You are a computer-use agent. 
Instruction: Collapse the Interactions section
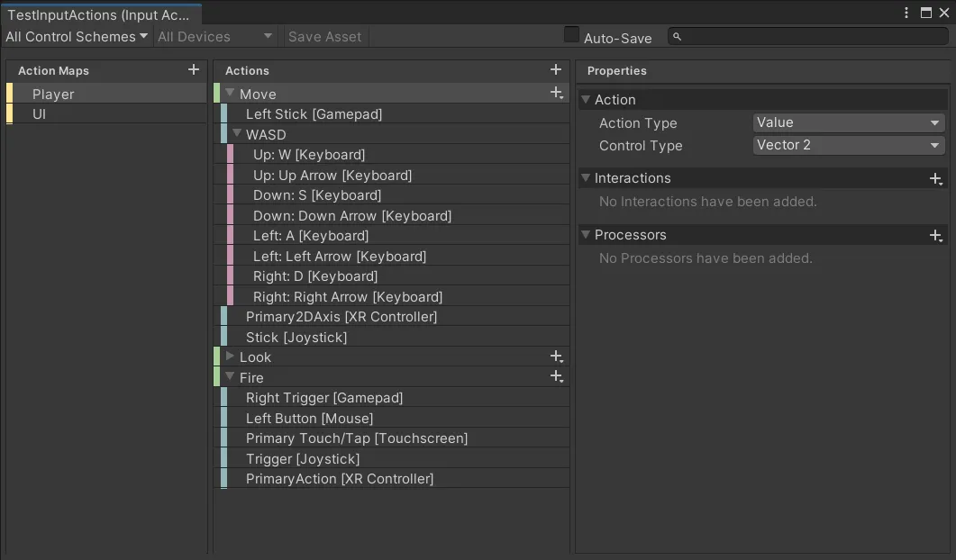[x=586, y=178]
